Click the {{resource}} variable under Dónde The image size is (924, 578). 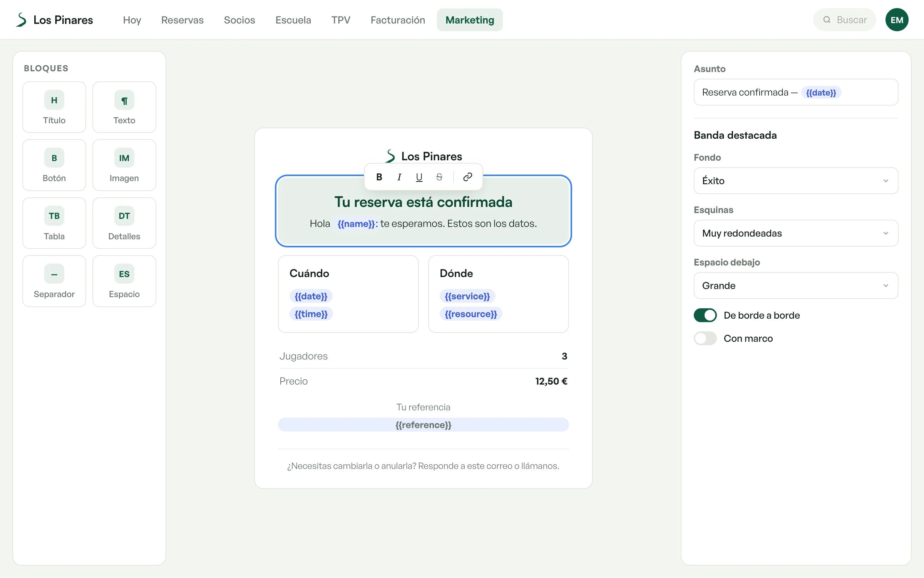pyautogui.click(x=471, y=314)
